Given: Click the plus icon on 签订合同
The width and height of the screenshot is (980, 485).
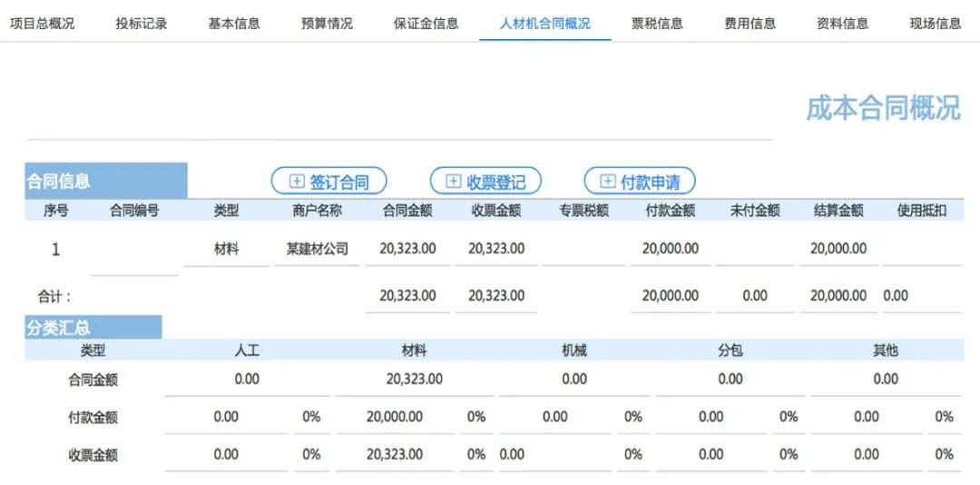Looking at the screenshot, I should pos(296,182).
